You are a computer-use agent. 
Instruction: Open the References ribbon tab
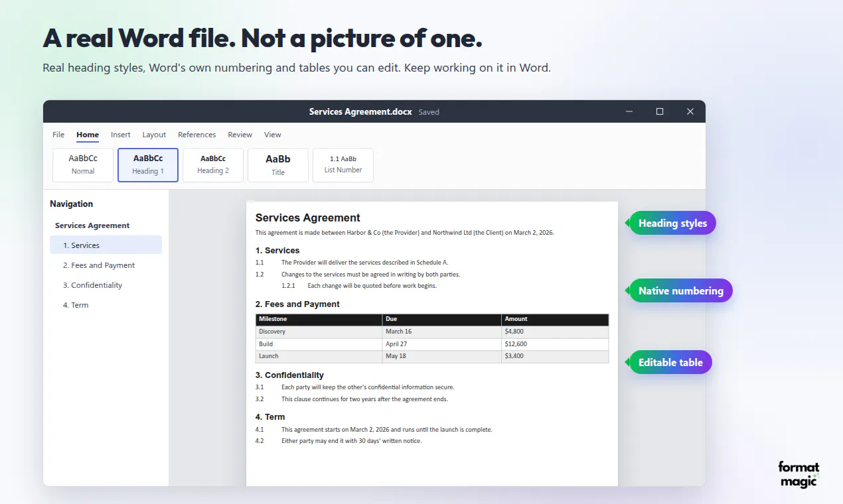coord(197,135)
